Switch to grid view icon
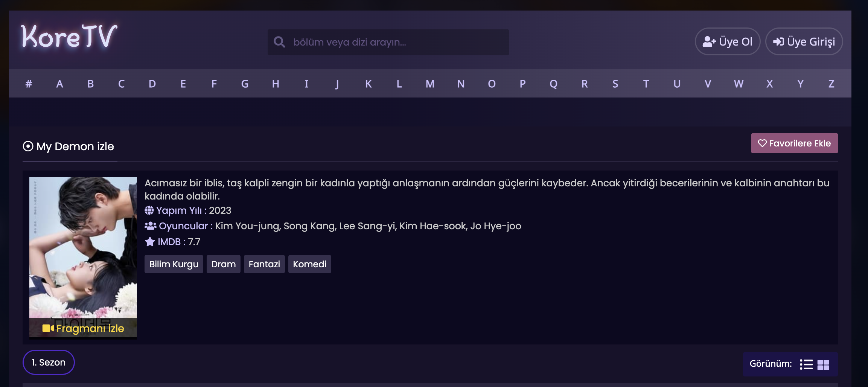Image resolution: width=868 pixels, height=387 pixels. pos(823,364)
